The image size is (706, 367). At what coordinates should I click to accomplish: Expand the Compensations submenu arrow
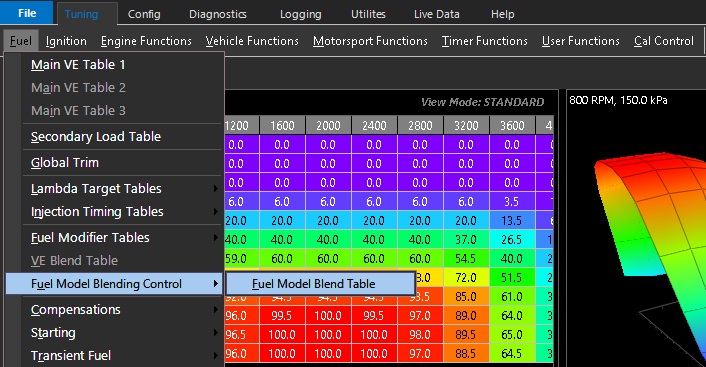point(216,310)
